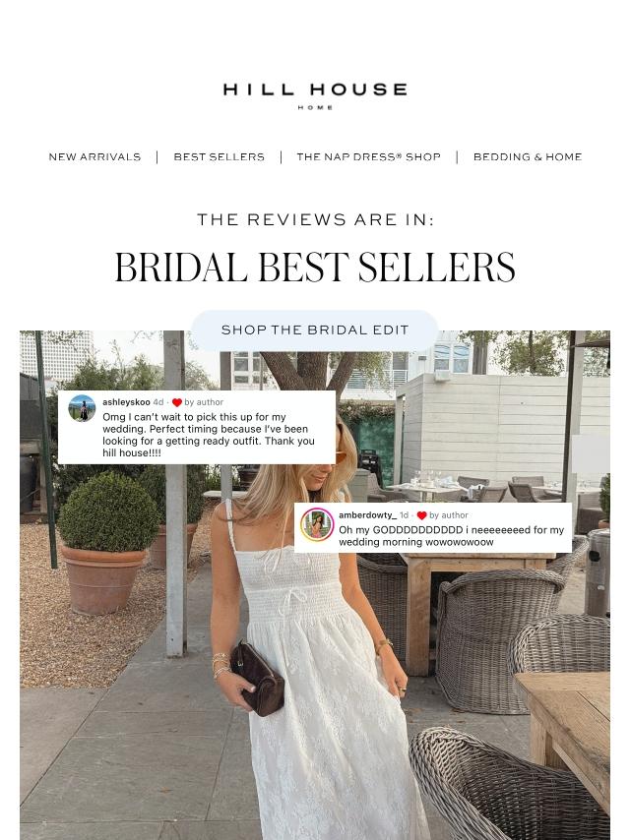Open the New Arrivals menu link
This screenshot has height=840, width=630.
click(x=94, y=157)
